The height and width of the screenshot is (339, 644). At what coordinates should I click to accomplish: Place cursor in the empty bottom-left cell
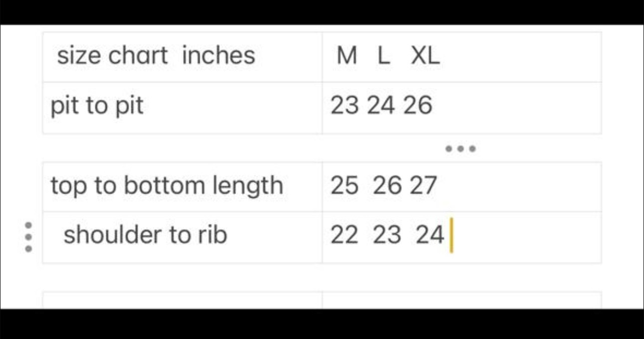(182, 300)
